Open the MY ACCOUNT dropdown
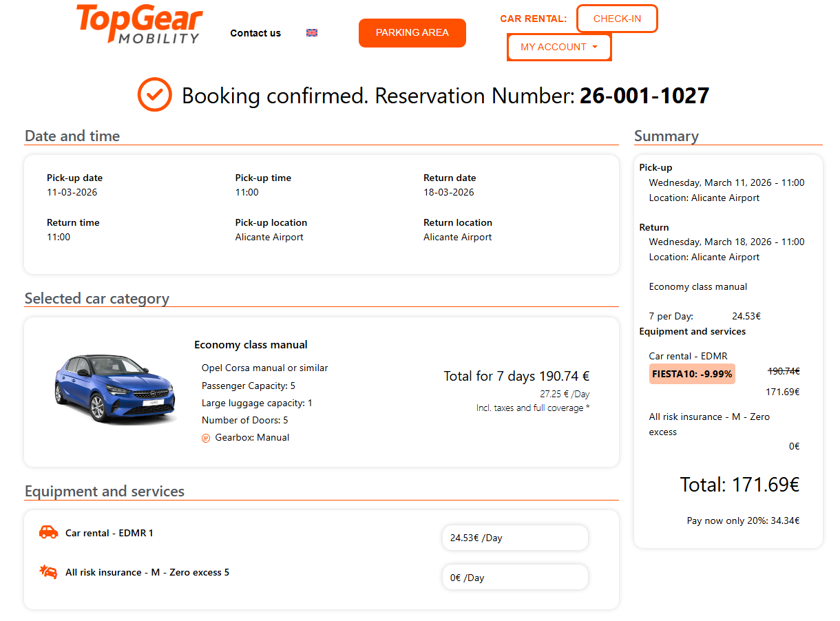The width and height of the screenshot is (840, 621). pos(554,47)
